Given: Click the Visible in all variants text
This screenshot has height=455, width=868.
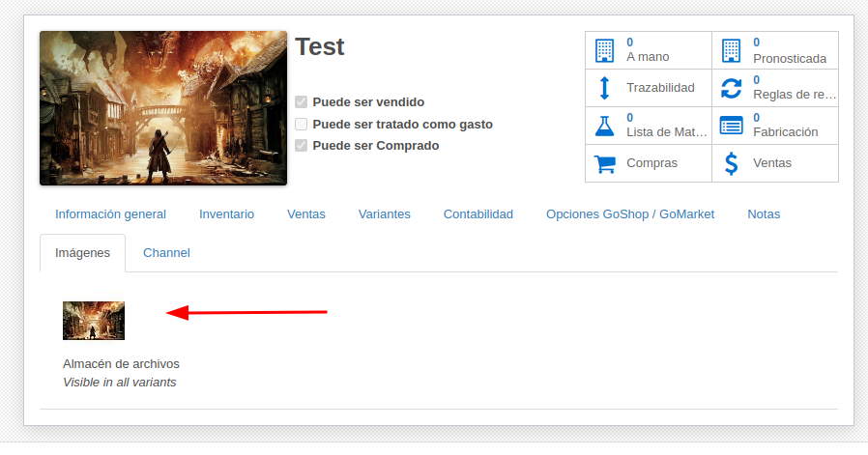Looking at the screenshot, I should click(120, 383).
